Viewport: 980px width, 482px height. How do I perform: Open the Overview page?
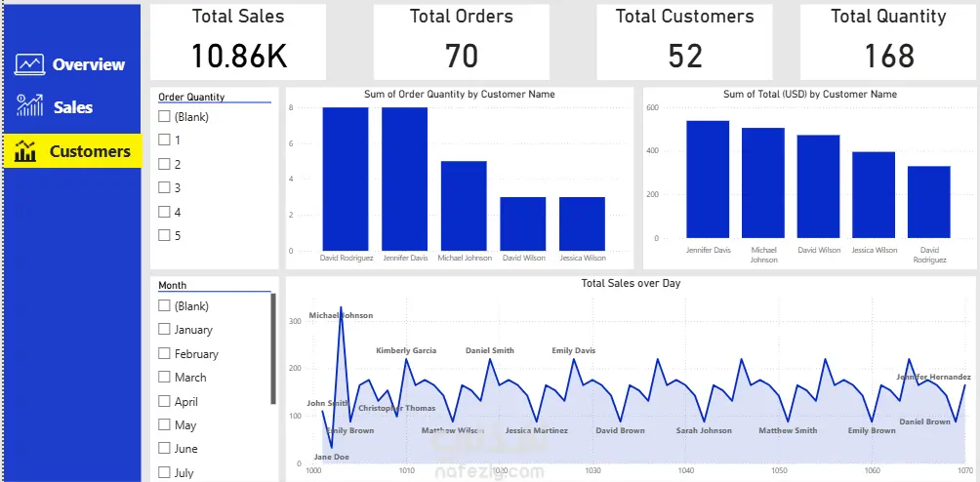tap(89, 64)
